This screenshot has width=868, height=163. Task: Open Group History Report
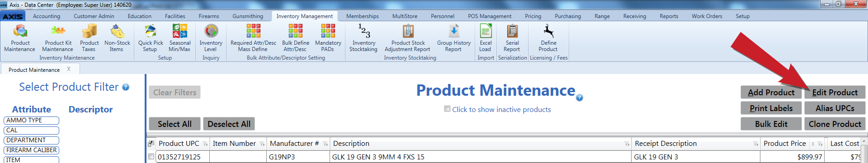453,38
